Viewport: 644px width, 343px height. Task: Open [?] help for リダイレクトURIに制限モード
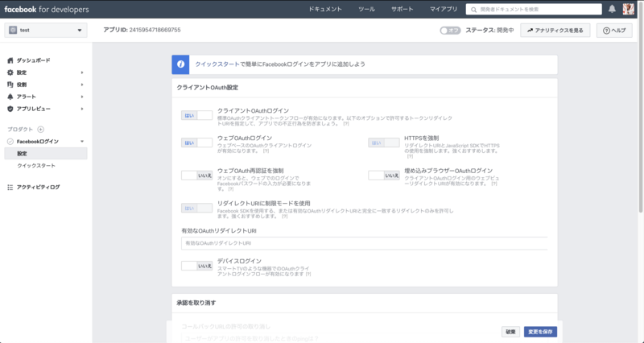[x=285, y=217]
